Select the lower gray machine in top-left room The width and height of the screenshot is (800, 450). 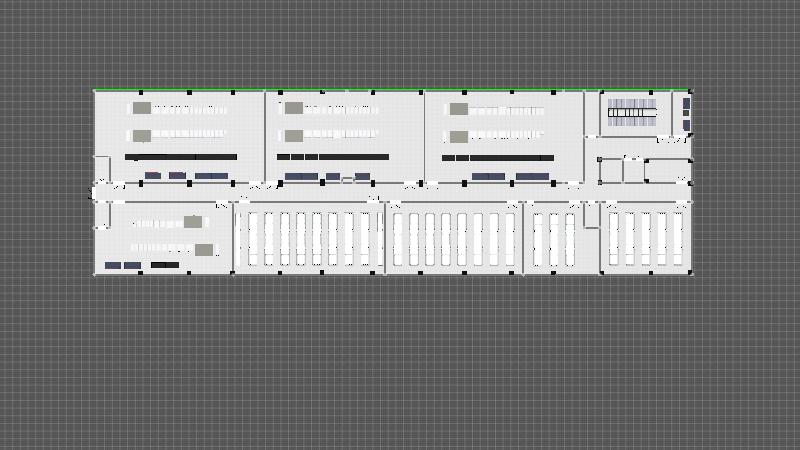[142, 135]
